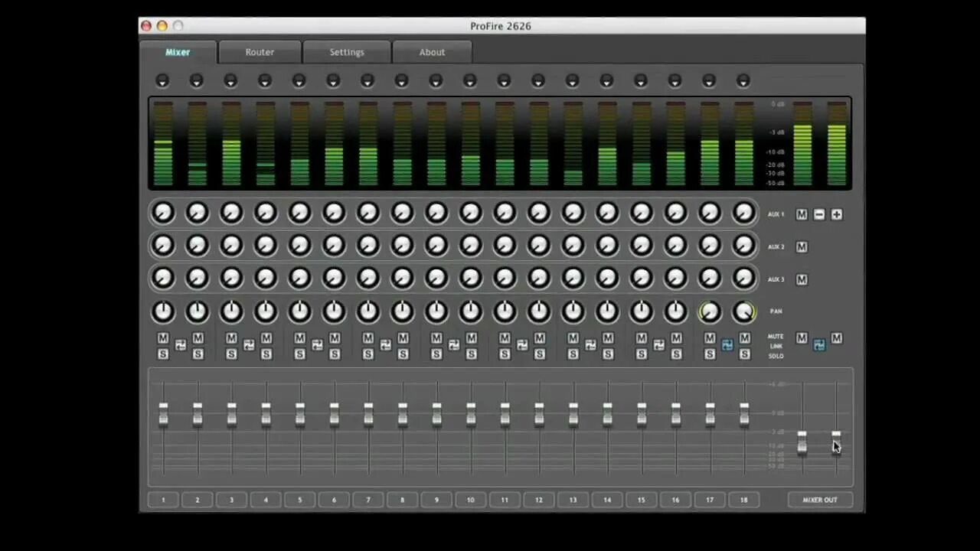Screen dimensions: 980x551
Task: Click the signal indicator above channel 1 meter
Action: pos(162,80)
